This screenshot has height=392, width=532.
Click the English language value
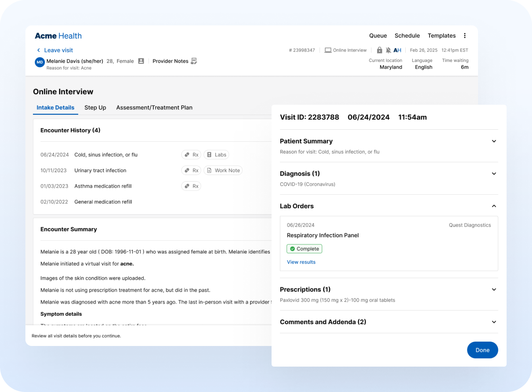click(x=424, y=67)
